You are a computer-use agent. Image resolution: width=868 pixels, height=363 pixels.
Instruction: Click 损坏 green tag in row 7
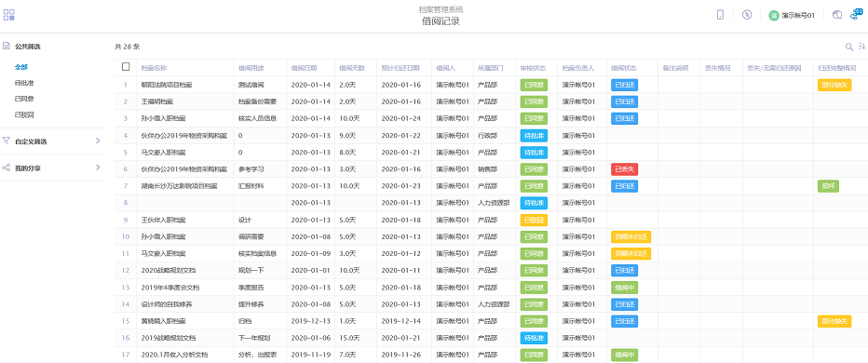click(828, 186)
